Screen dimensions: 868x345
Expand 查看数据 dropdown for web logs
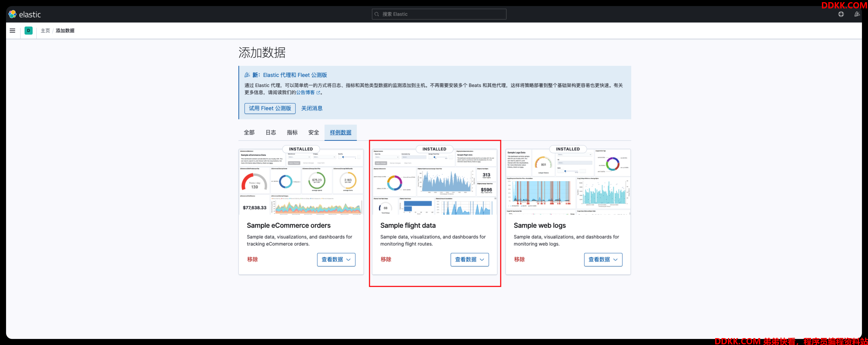(x=603, y=260)
